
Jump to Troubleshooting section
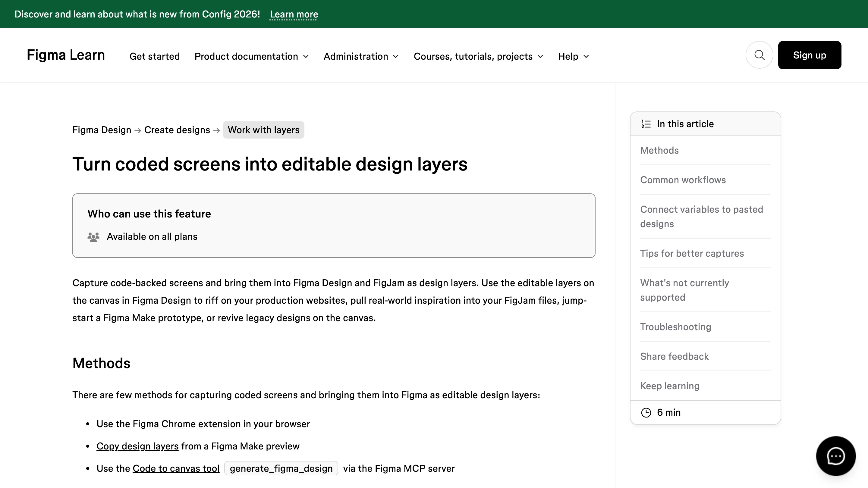pos(676,327)
